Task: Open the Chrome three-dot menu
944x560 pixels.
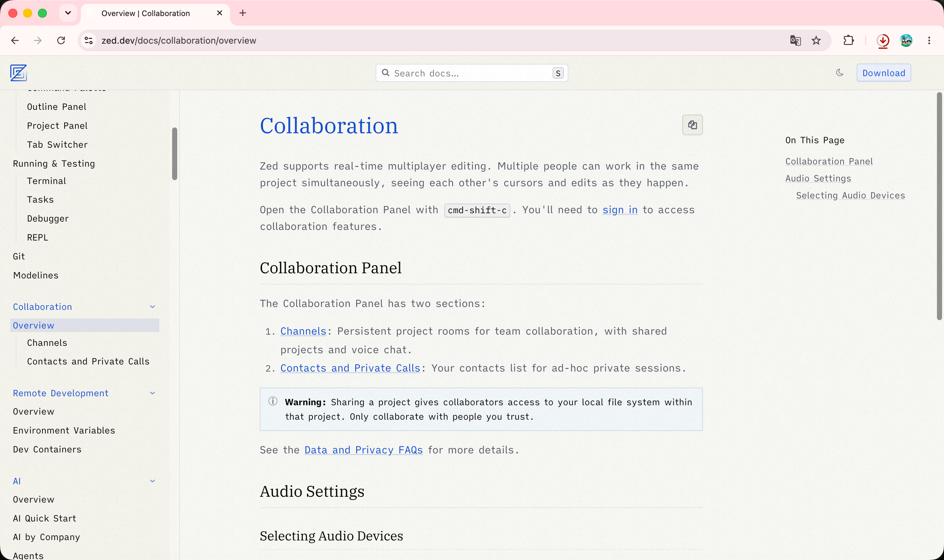Action: click(929, 40)
